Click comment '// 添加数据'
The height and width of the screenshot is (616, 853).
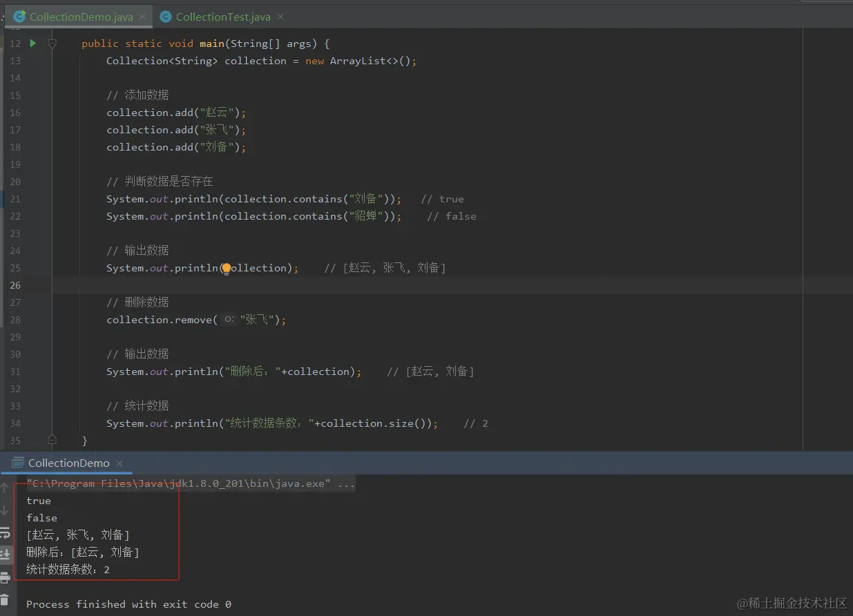pos(137,95)
